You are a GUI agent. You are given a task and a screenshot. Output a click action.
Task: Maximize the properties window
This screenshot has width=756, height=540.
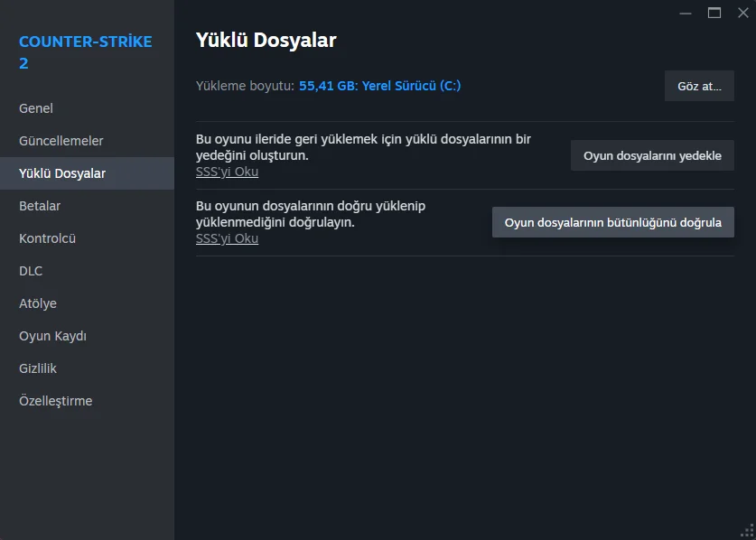click(714, 13)
